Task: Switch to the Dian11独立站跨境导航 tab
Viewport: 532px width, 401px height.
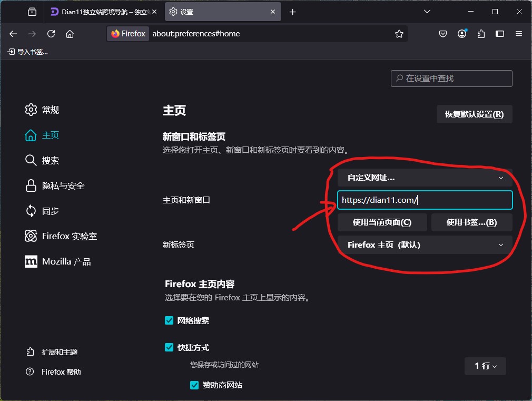Action: tap(104, 12)
